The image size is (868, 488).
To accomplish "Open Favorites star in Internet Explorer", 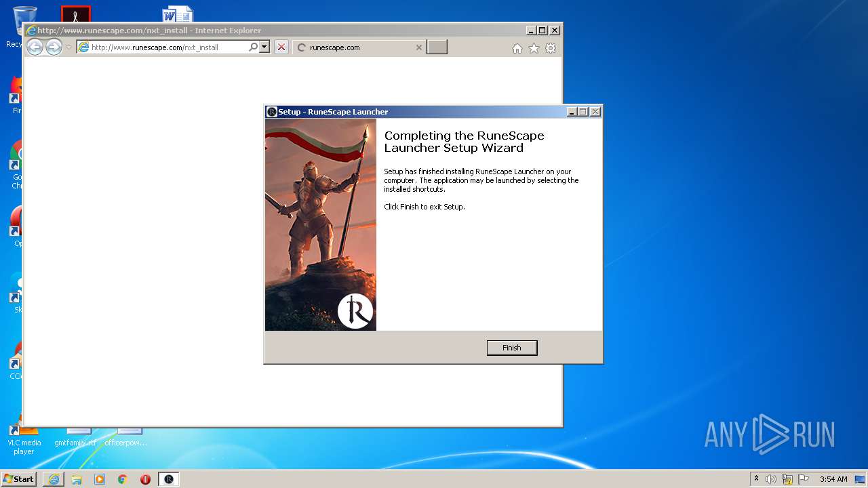I will pos(534,48).
